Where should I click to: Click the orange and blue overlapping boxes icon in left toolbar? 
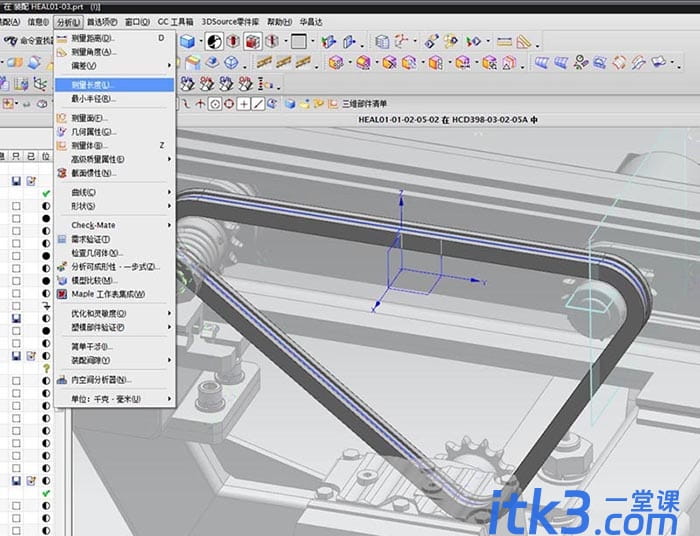click(15, 62)
